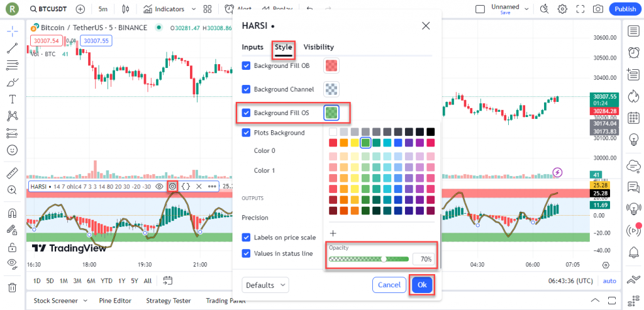Expand the Defaults dropdown
The width and height of the screenshot is (644, 310).
265,285
